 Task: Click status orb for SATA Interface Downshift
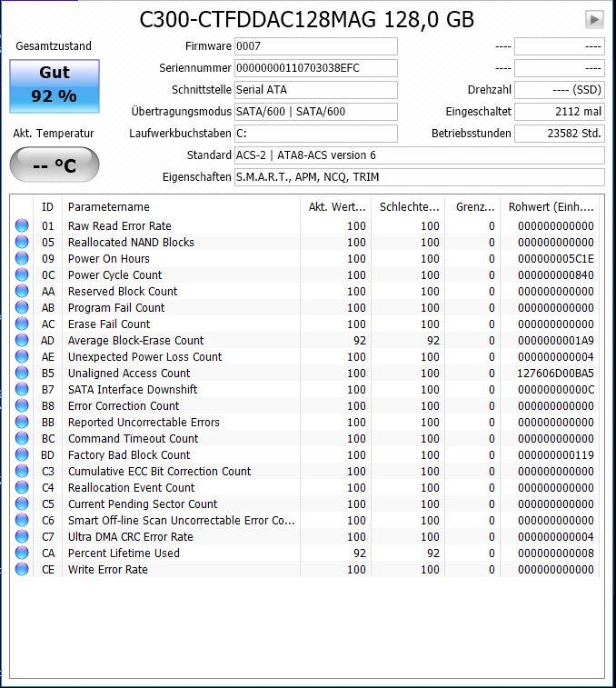click(x=22, y=389)
